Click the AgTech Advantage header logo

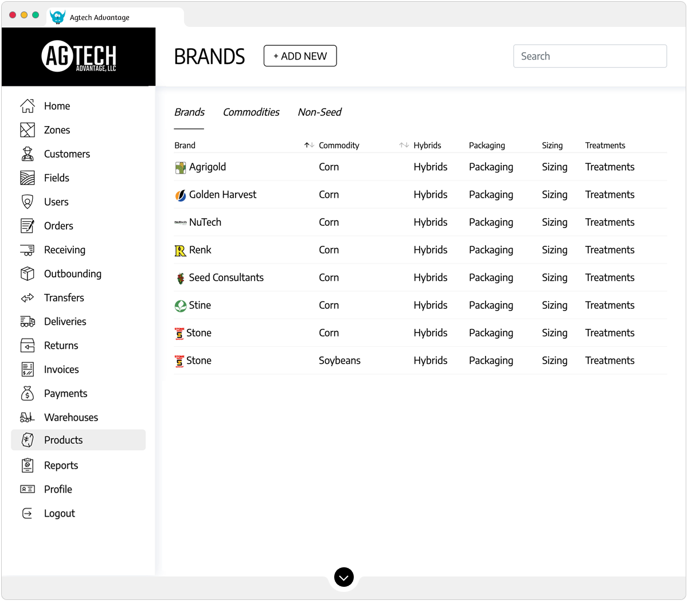click(x=79, y=56)
